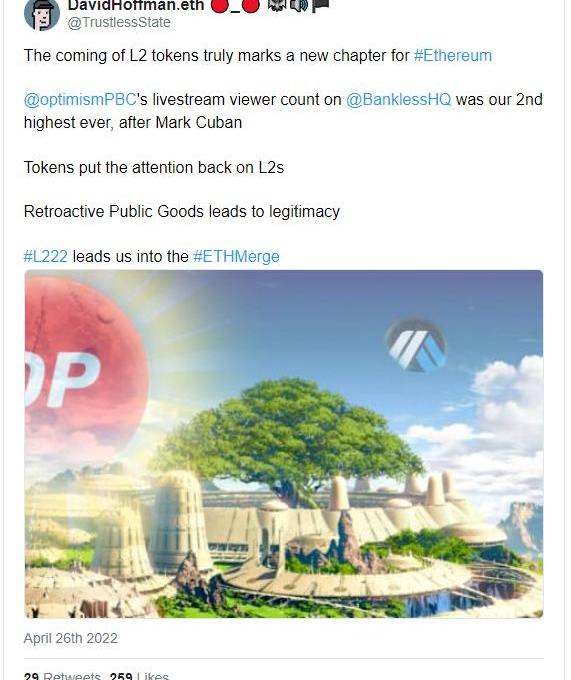Visit the @optimismPBC mention

coord(80,100)
